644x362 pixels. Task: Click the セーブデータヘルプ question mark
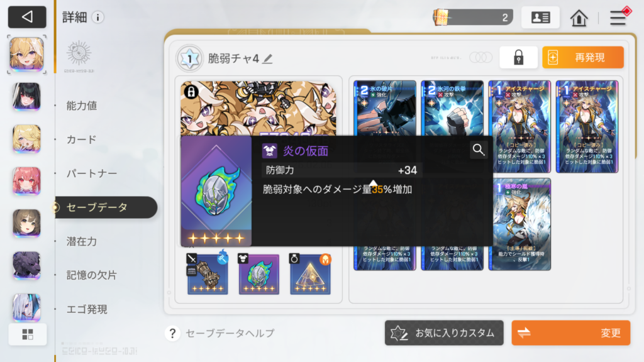click(x=172, y=333)
